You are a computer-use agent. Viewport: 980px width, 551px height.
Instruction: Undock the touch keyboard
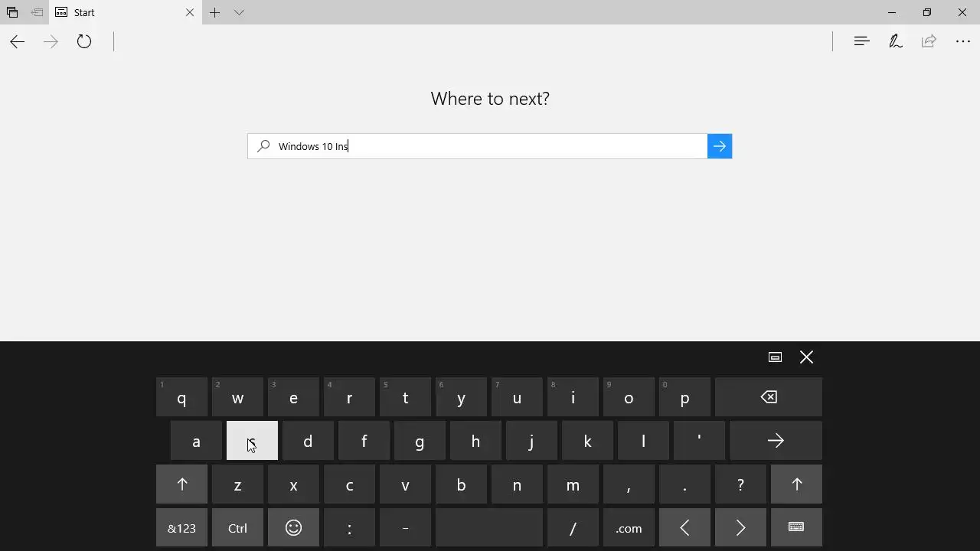[x=775, y=357]
